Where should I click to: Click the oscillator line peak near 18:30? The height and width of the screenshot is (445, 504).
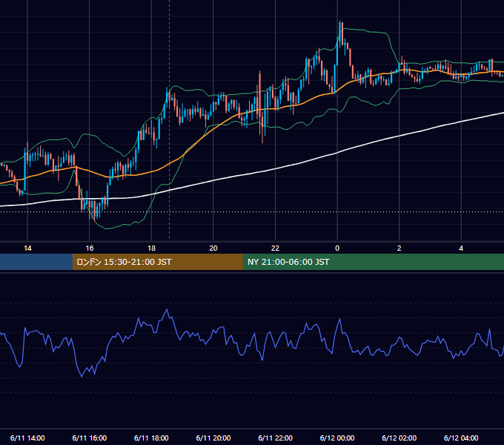(167, 309)
